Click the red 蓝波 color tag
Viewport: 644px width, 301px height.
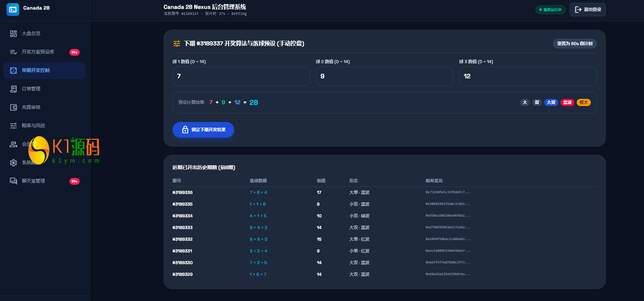(567, 102)
